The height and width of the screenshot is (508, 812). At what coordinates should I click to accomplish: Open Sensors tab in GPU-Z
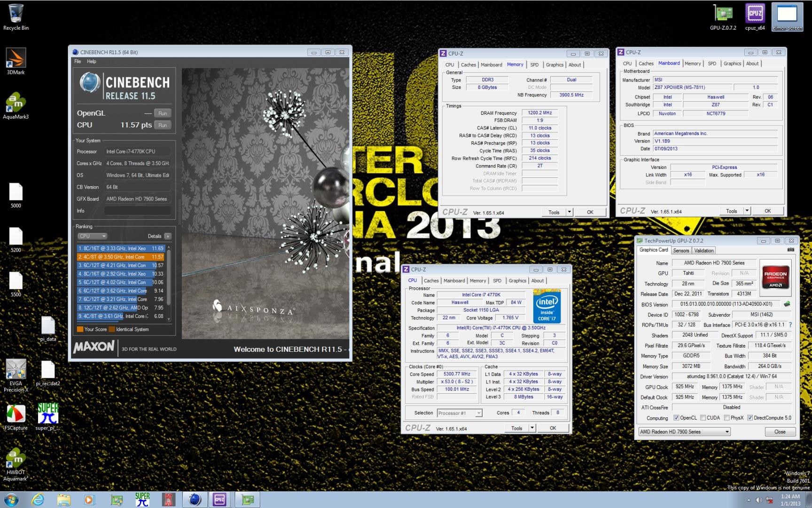(x=681, y=251)
